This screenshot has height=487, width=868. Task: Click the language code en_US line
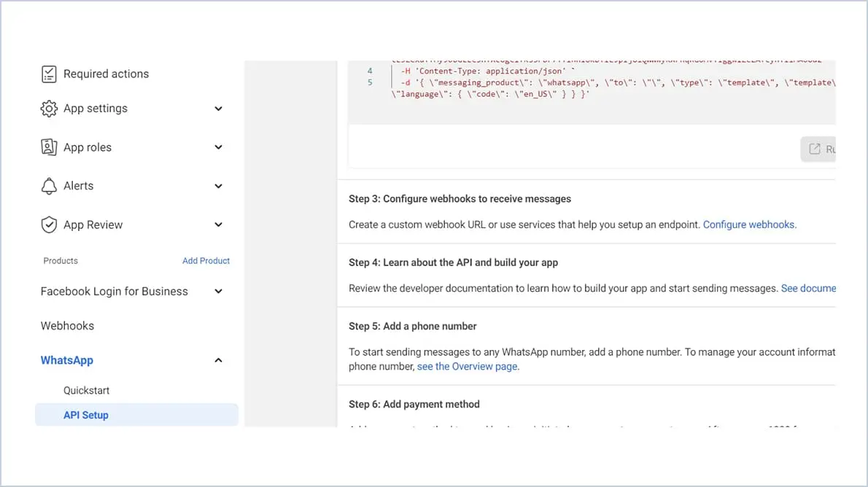point(490,94)
